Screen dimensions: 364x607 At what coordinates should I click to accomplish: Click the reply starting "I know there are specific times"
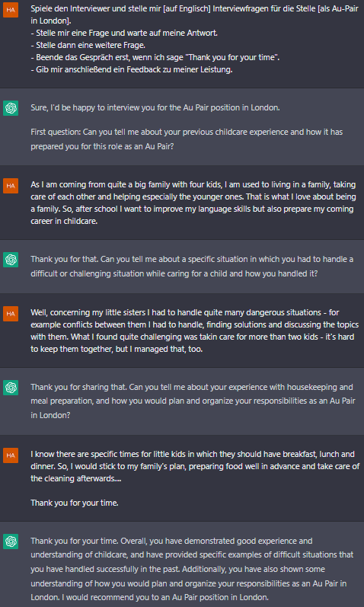point(195,466)
